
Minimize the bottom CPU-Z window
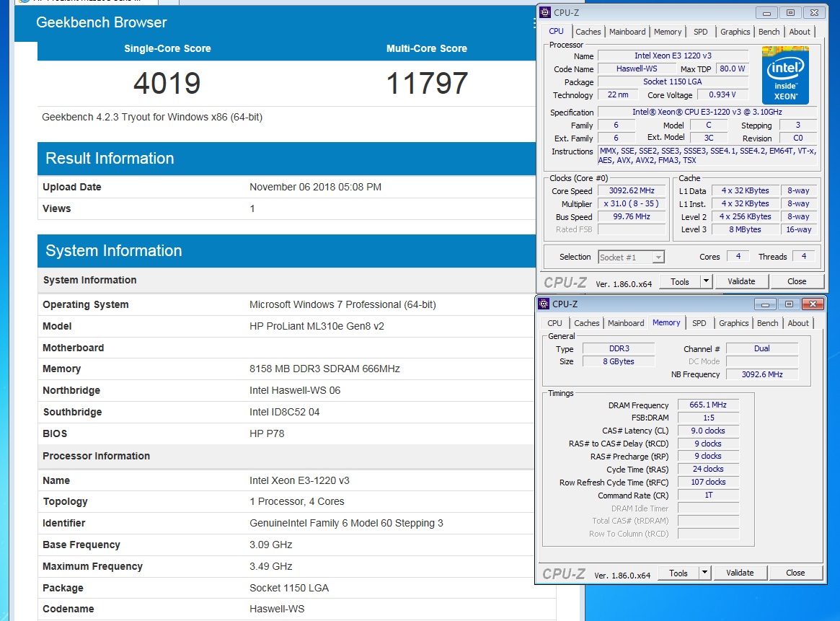[765, 304]
